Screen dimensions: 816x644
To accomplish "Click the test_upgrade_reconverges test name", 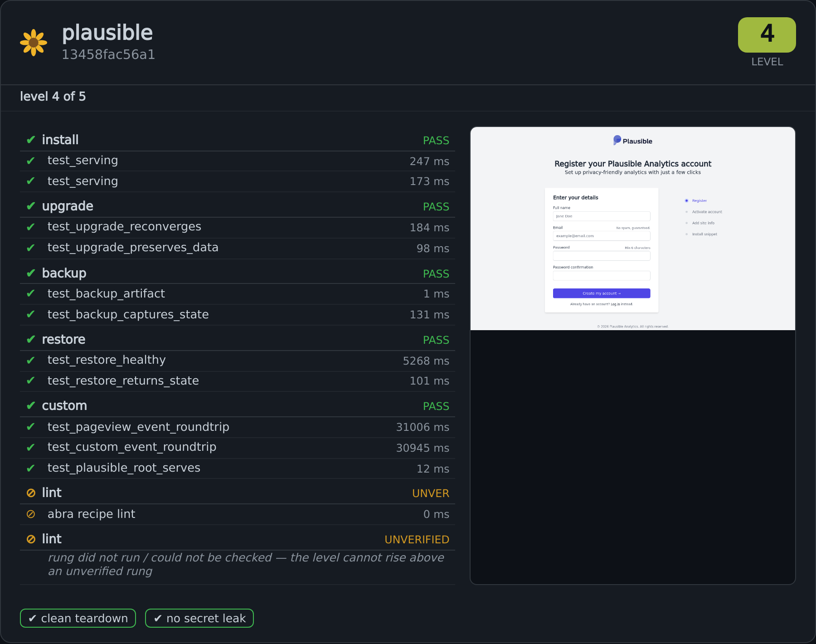I will coord(124,227).
